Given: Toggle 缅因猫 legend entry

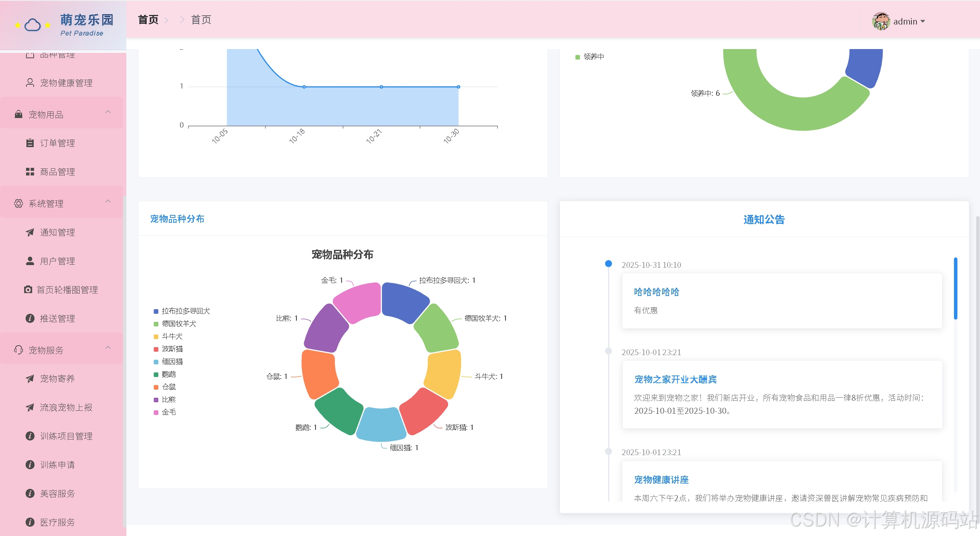Looking at the screenshot, I should pos(168,361).
